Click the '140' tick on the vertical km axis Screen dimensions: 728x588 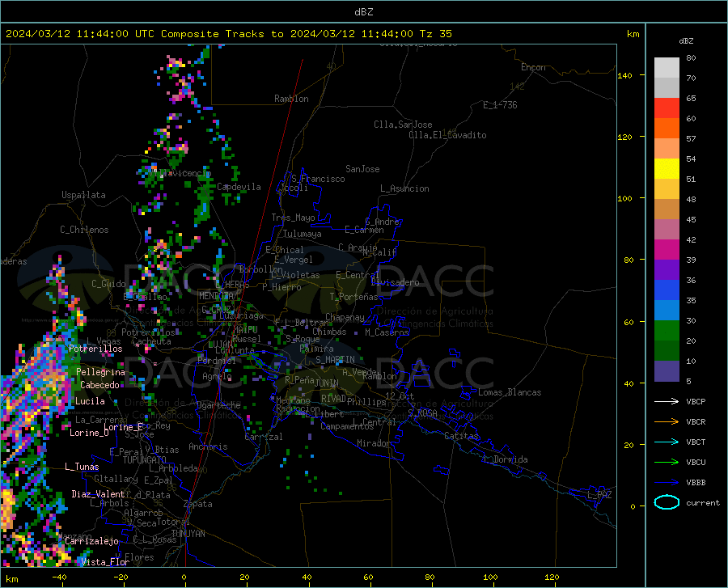624,75
